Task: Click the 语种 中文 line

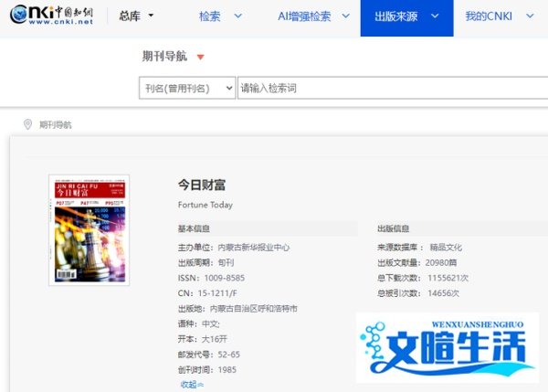Action: (198, 323)
